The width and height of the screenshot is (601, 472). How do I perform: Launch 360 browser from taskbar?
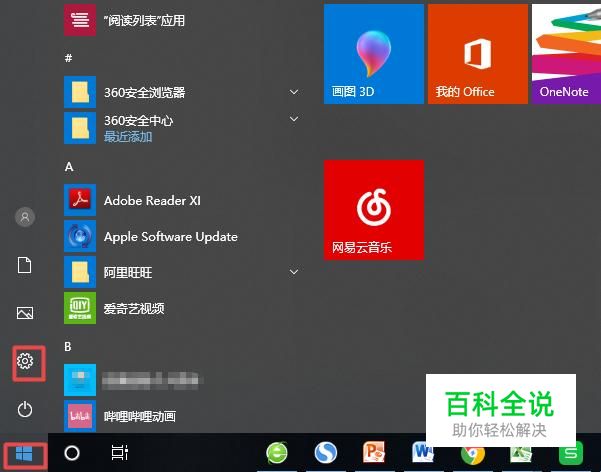tap(277, 453)
